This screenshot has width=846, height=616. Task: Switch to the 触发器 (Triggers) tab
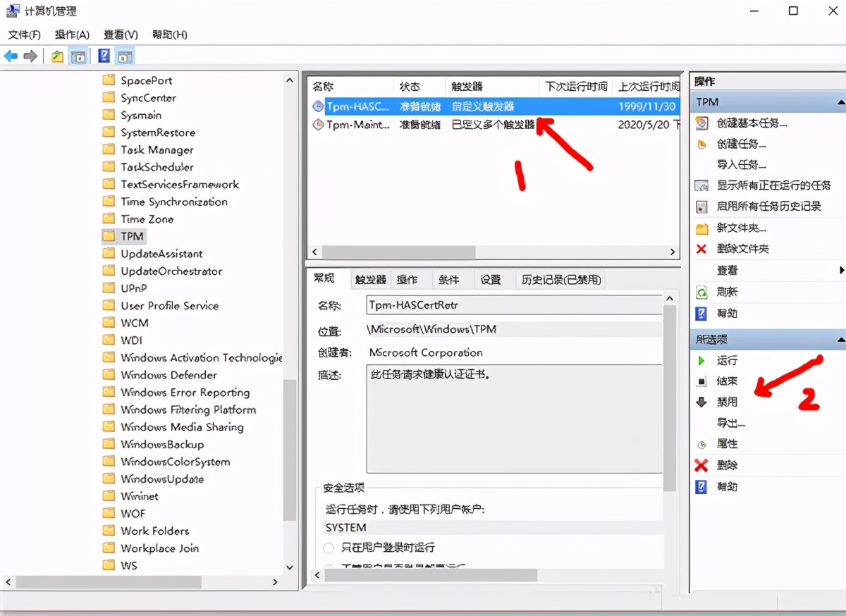click(x=370, y=279)
